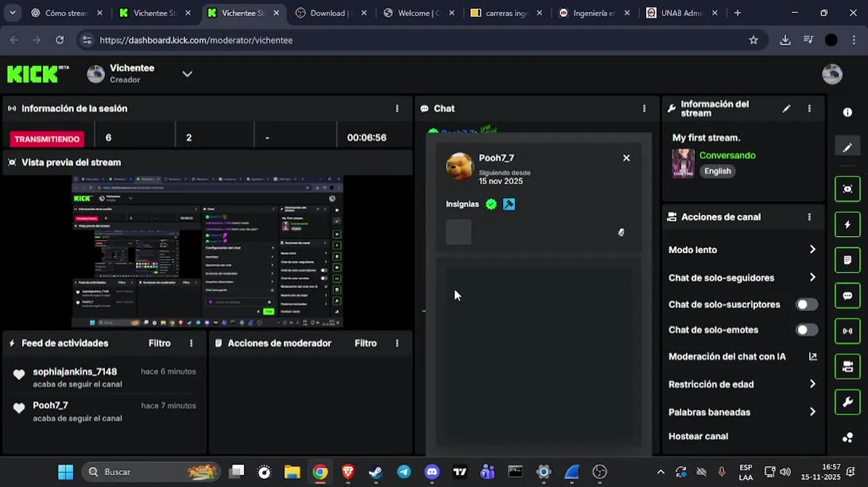Image resolution: width=868 pixels, height=487 pixels.
Task: Toggle stream preview widget in right sidebar
Action: [848, 189]
